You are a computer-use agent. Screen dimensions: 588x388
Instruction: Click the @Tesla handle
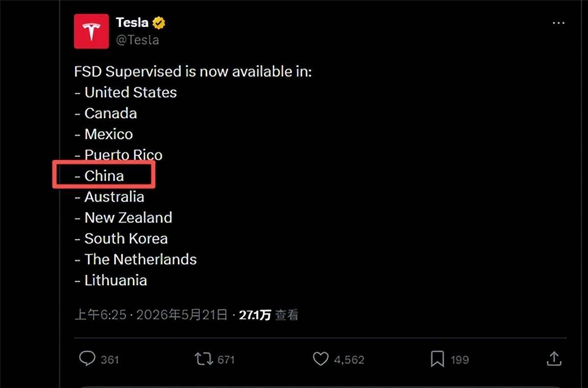coord(137,40)
